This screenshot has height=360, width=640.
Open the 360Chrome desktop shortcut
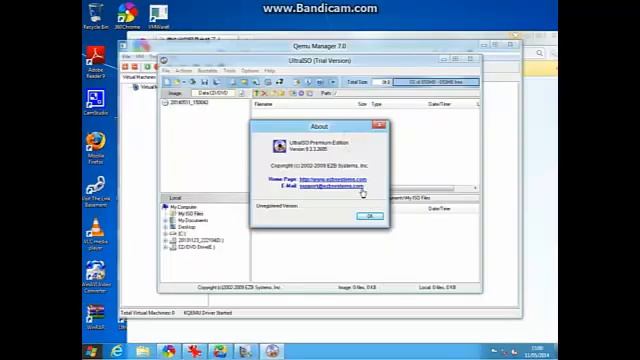[x=127, y=16]
